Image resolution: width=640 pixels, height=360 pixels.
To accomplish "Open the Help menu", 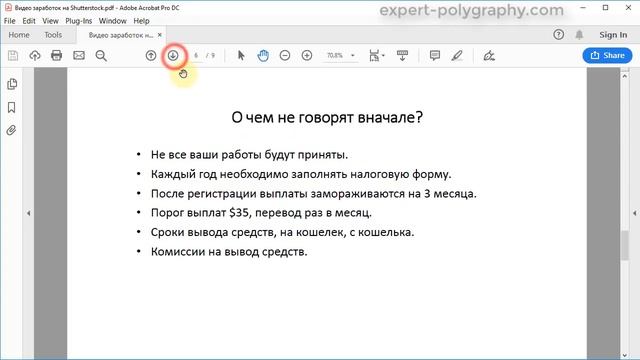I will (x=141, y=21).
